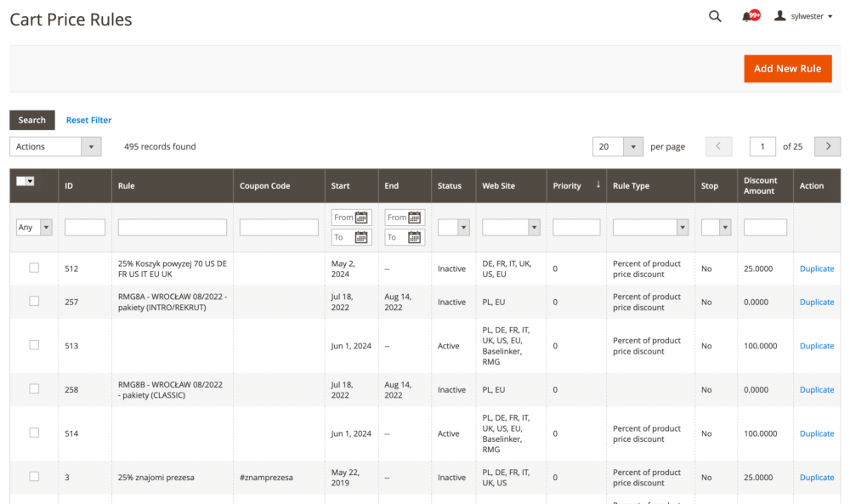Open the notifications bell icon
This screenshot has height=504, width=850.
pos(747,16)
